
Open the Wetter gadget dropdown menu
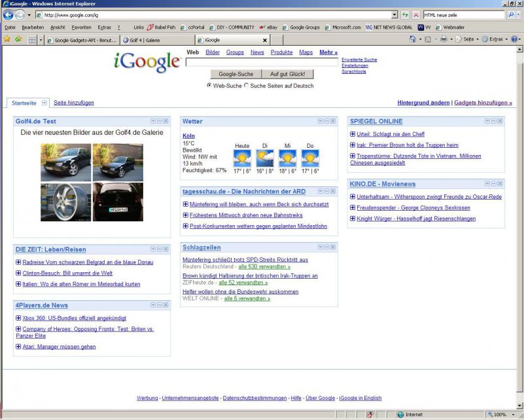[319, 121]
